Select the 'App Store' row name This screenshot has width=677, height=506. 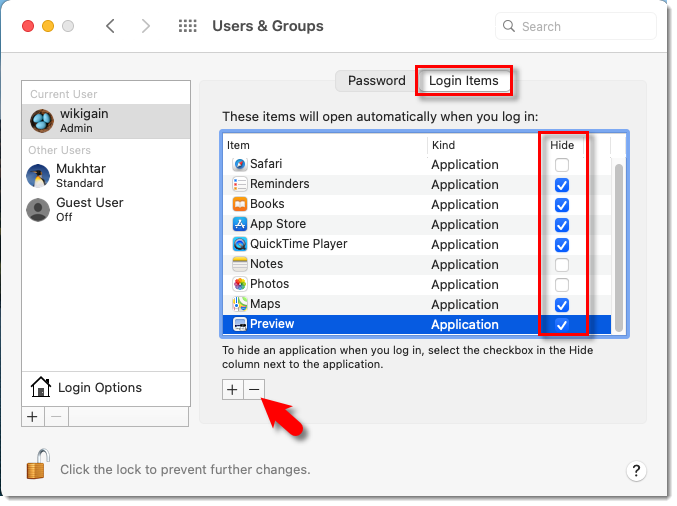(x=278, y=224)
